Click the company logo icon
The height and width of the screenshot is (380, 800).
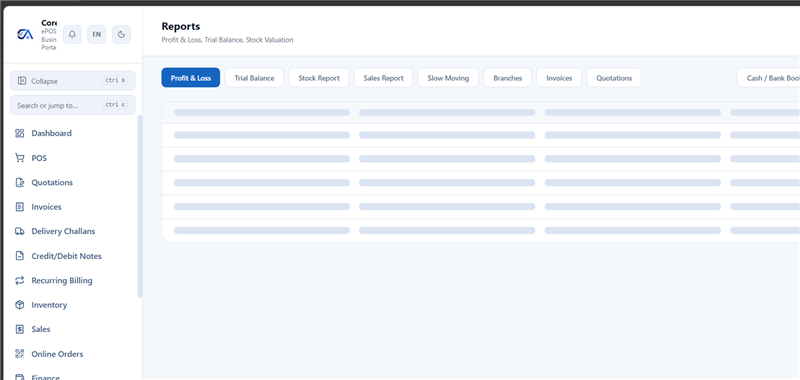click(x=25, y=34)
